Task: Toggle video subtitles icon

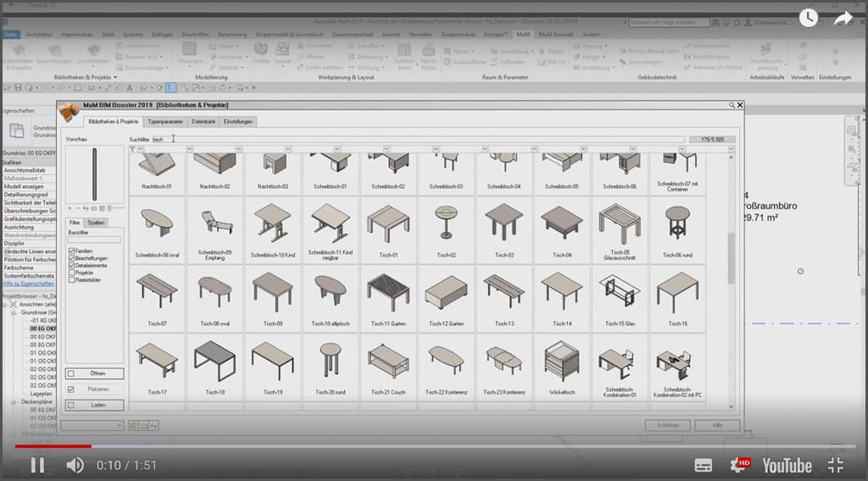Action: (704, 465)
